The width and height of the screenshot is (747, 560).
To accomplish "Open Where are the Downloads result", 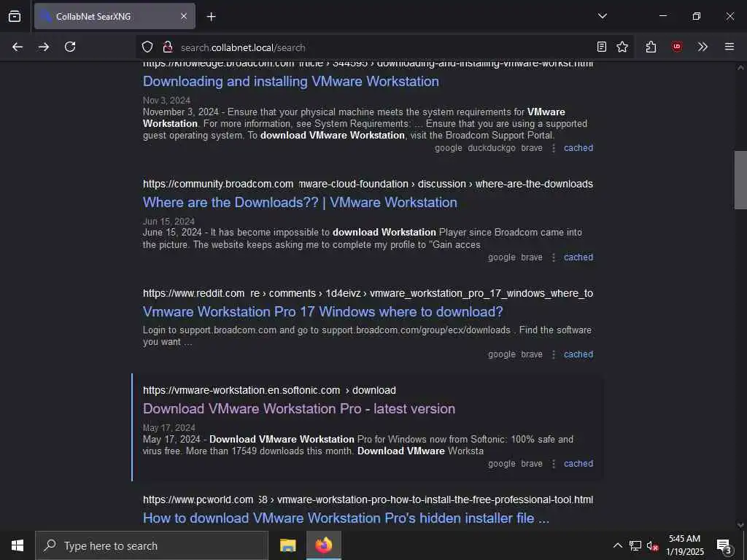I will (x=300, y=203).
